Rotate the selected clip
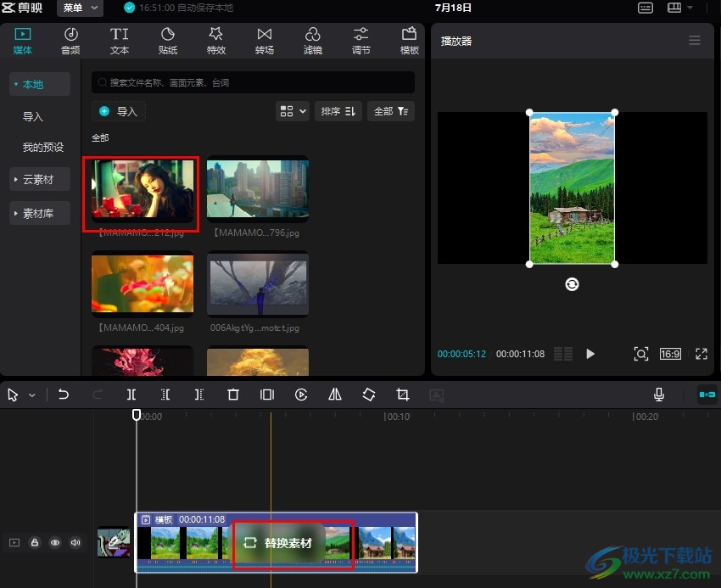The width and height of the screenshot is (721, 588). click(369, 395)
